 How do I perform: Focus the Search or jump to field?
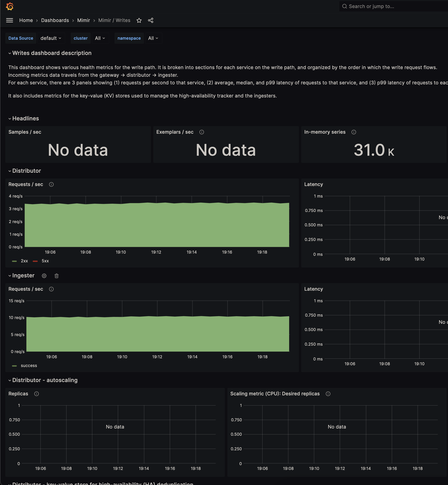tap(394, 6)
